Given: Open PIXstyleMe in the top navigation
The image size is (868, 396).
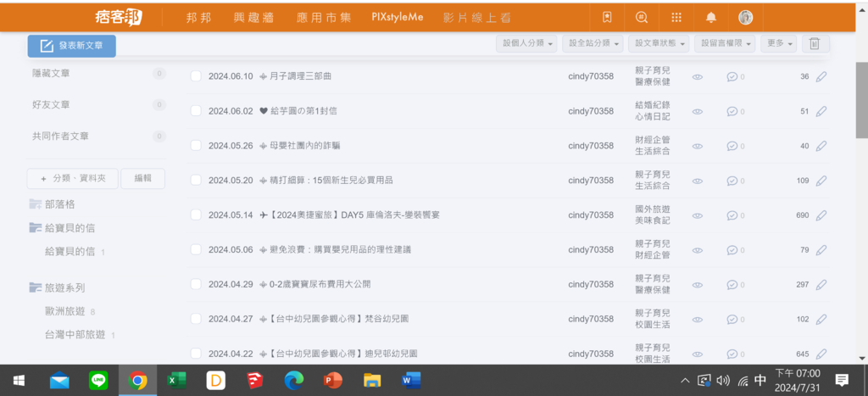Looking at the screenshot, I should click(x=398, y=17).
